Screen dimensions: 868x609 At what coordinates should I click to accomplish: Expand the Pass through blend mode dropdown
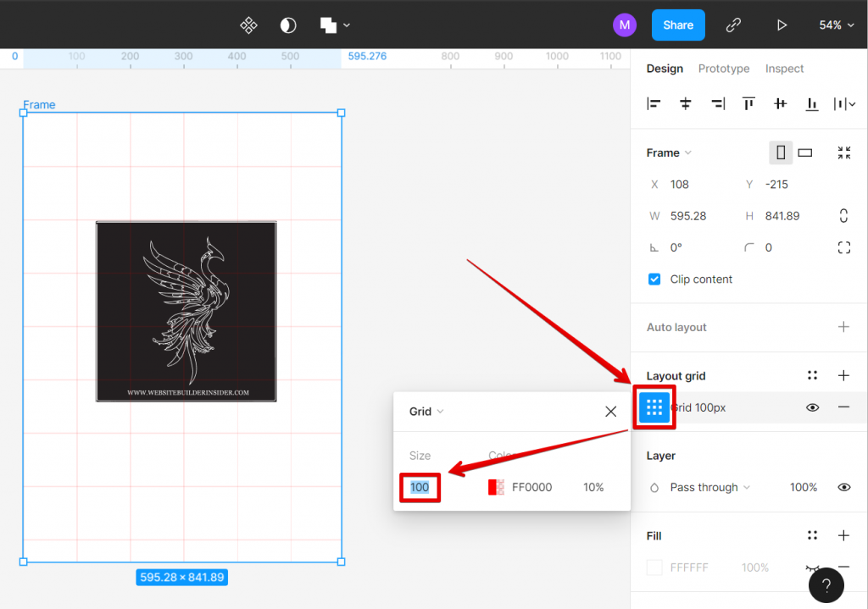point(709,487)
